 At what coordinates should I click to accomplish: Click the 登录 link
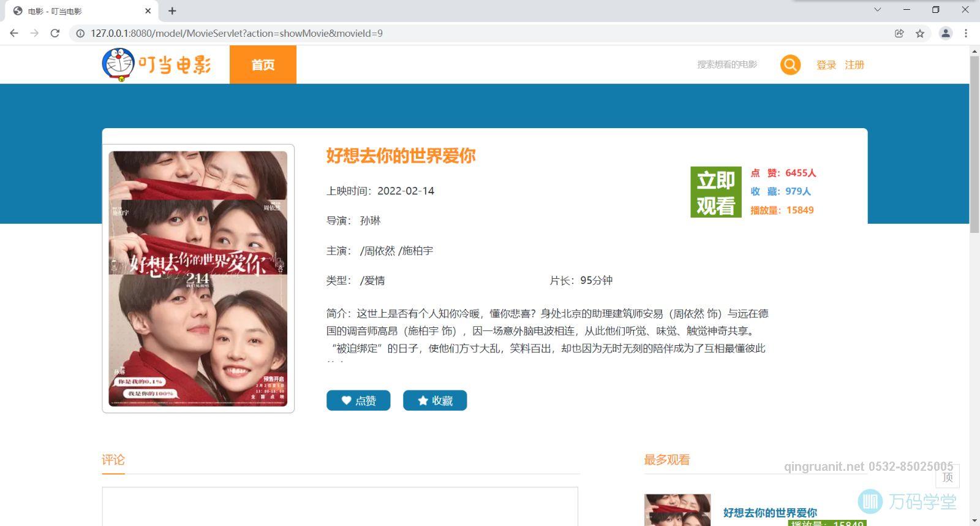826,64
